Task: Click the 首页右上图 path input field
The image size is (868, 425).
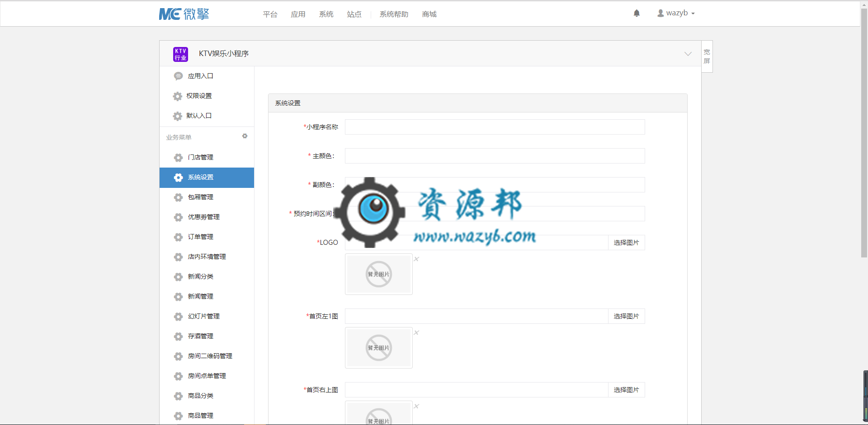Action: 476,390
